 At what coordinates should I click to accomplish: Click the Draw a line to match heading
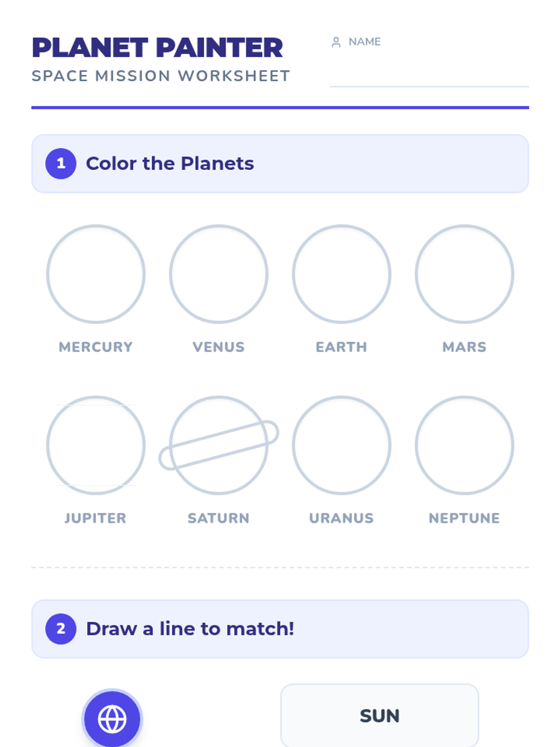pos(190,629)
